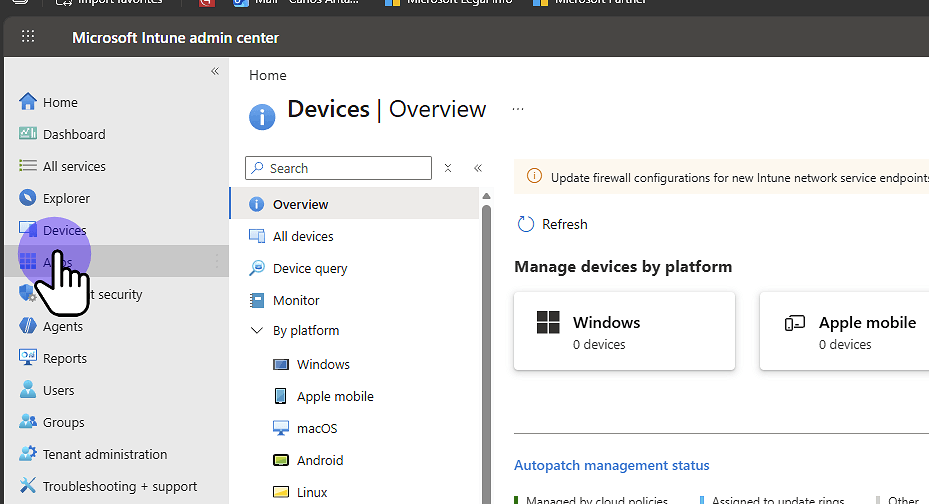Viewport: 929px width, 504px height.
Task: Click the Explorer compass icon
Action: tap(28, 197)
